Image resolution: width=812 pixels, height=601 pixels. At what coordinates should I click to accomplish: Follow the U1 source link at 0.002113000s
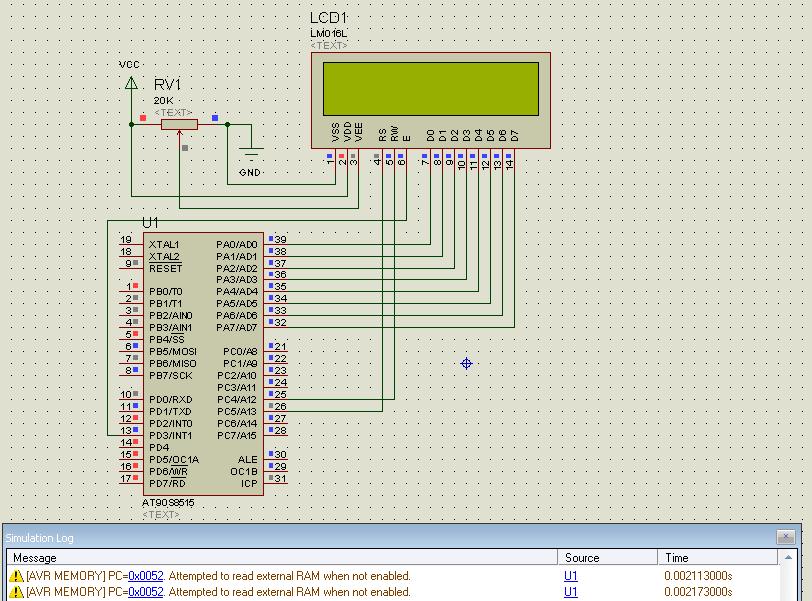pos(571,576)
